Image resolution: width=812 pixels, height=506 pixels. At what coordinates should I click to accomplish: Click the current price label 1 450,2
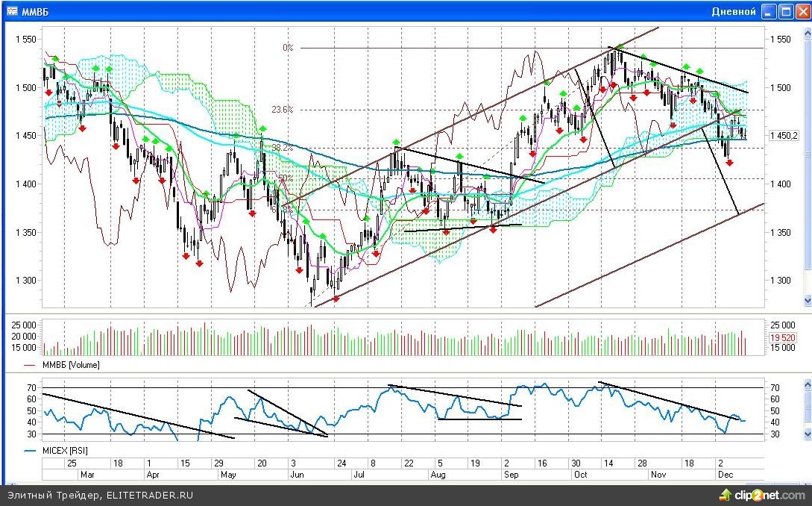(784, 136)
